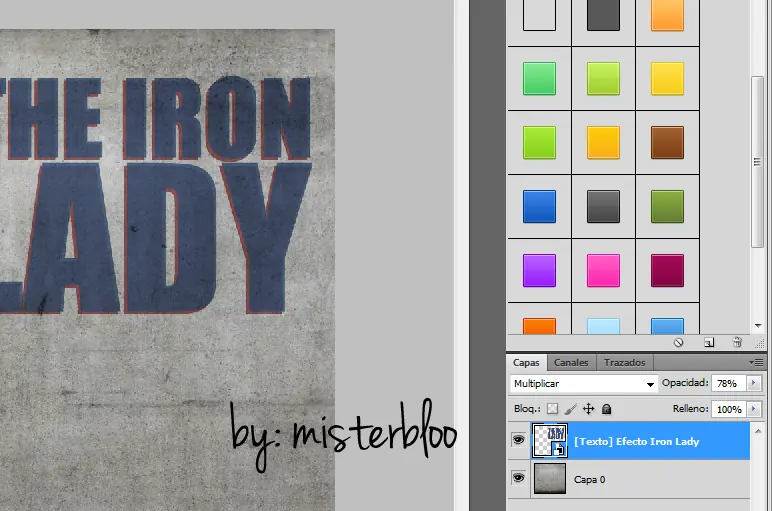
Task: Click the '[Texto] Efecto Iron Lady' layer name
Action: 637,442
